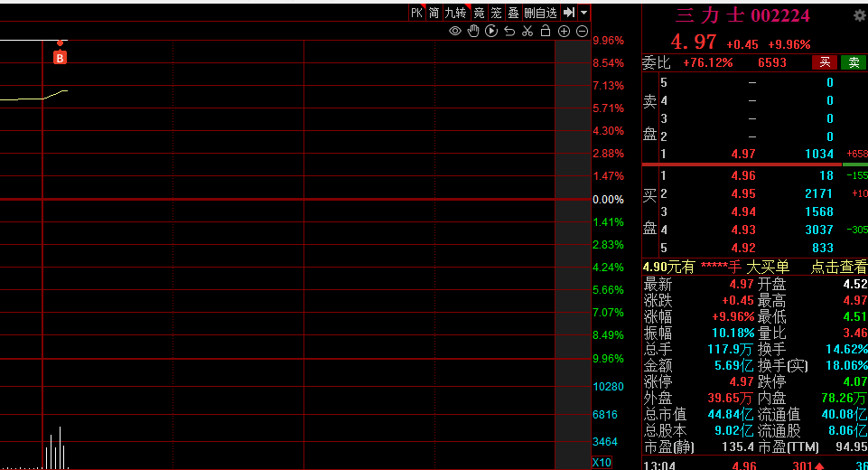Select buy-5 price 4.92
This screenshot has height=470, width=868.
click(x=742, y=248)
